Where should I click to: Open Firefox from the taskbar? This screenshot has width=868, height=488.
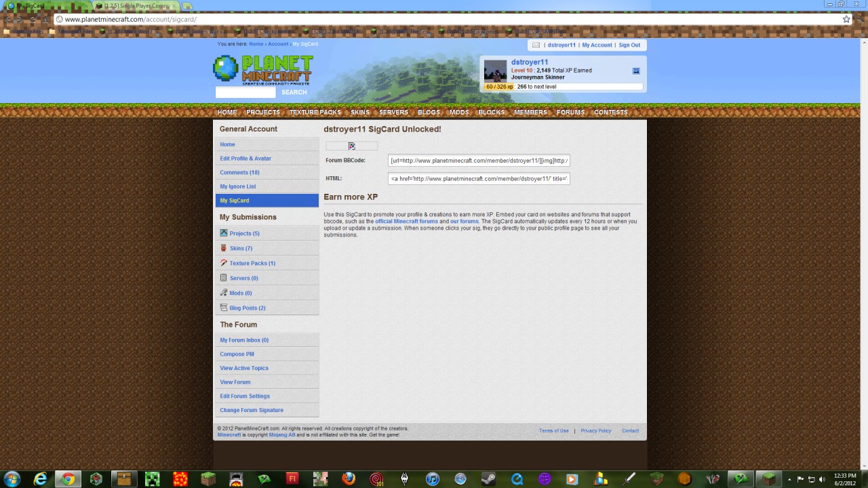point(349,479)
